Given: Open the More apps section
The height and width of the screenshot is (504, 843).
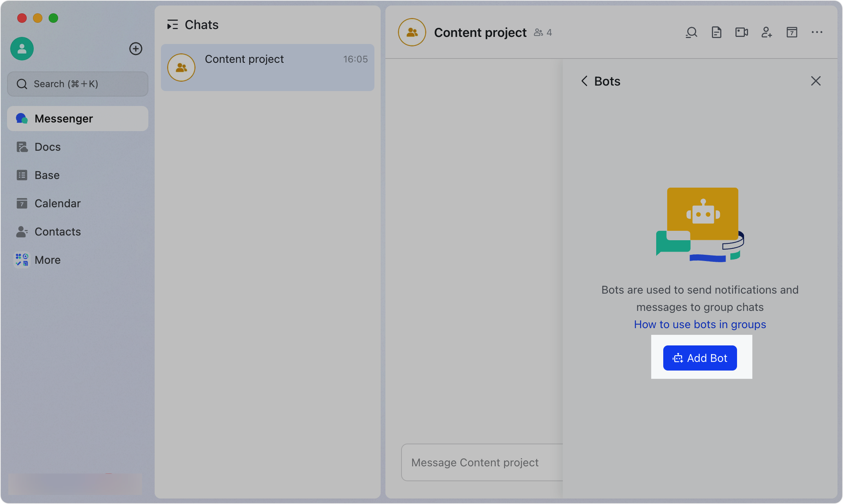Looking at the screenshot, I should pyautogui.click(x=47, y=259).
